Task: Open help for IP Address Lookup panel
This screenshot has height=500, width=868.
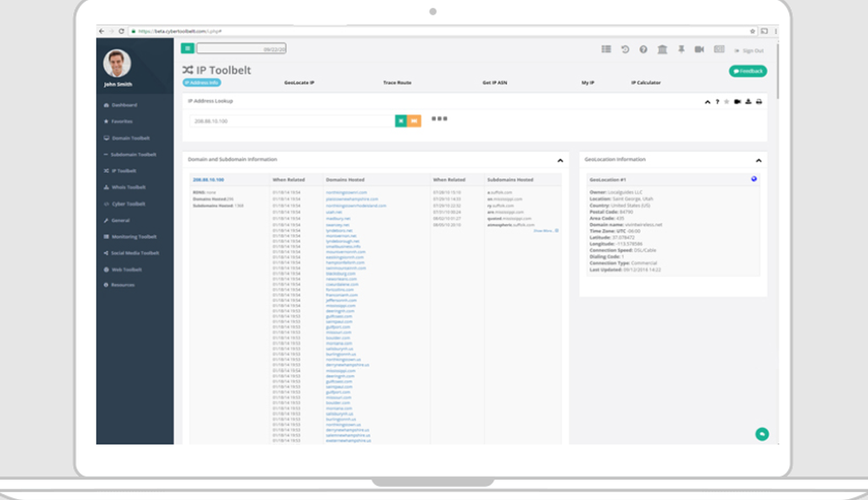Action: click(x=718, y=102)
